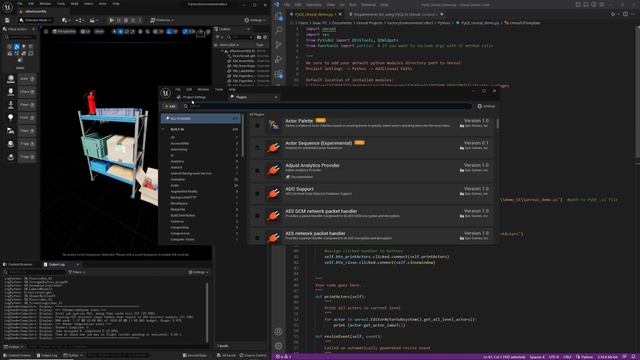Open the Perspective viewport dropdown

point(64,31)
